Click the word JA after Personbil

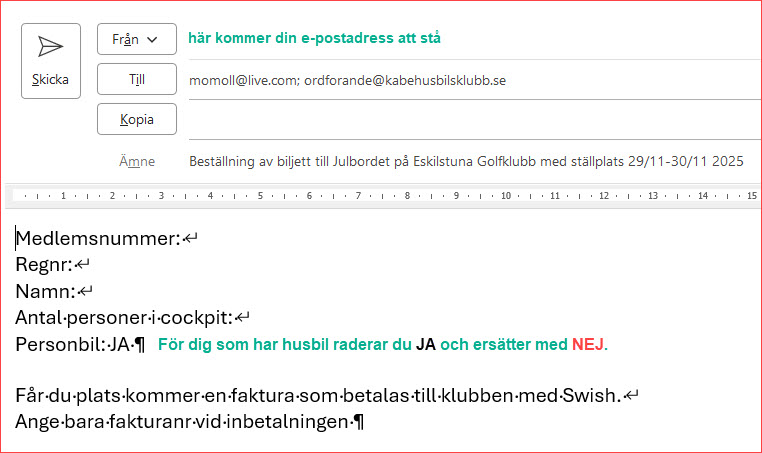[x=119, y=345]
